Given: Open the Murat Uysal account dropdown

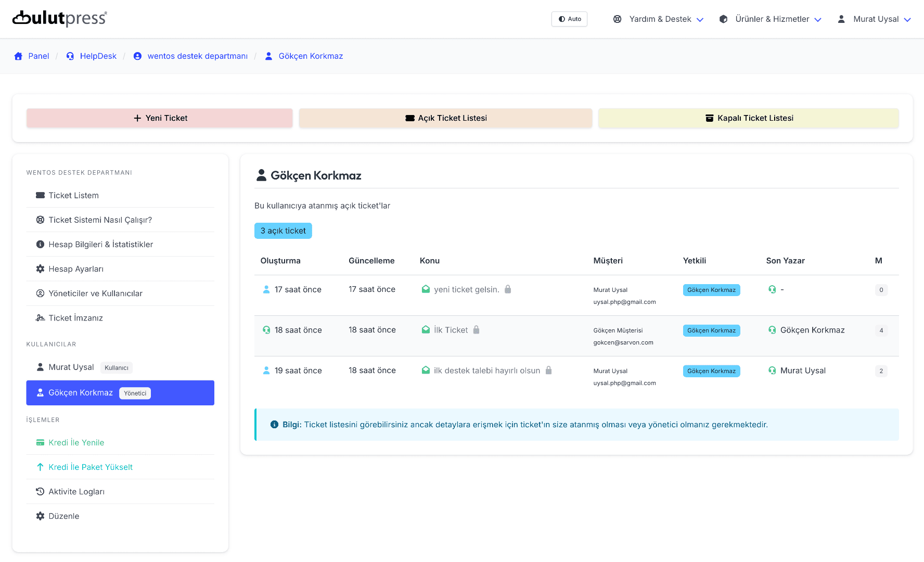Looking at the screenshot, I should (874, 19).
